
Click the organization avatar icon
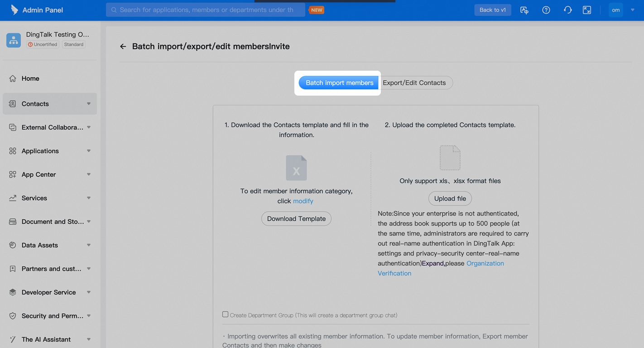(14, 40)
